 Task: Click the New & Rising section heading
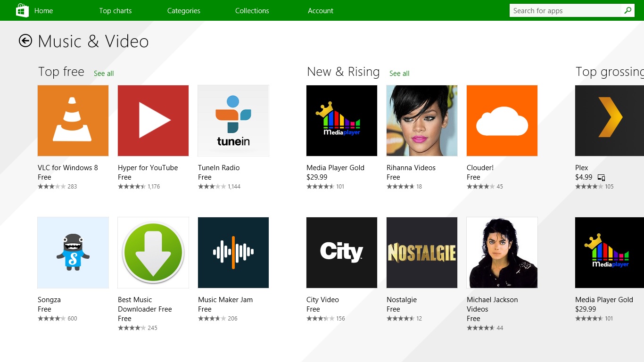pos(343,72)
